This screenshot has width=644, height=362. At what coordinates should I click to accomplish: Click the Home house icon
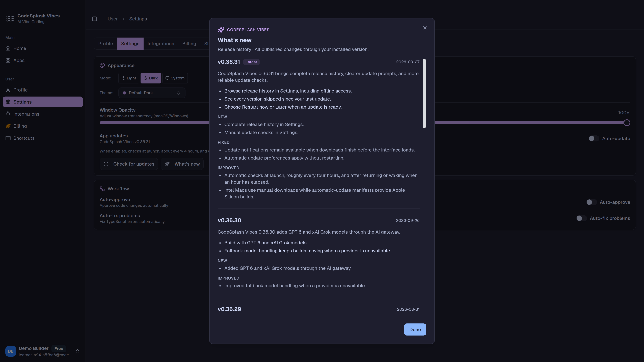coord(8,48)
